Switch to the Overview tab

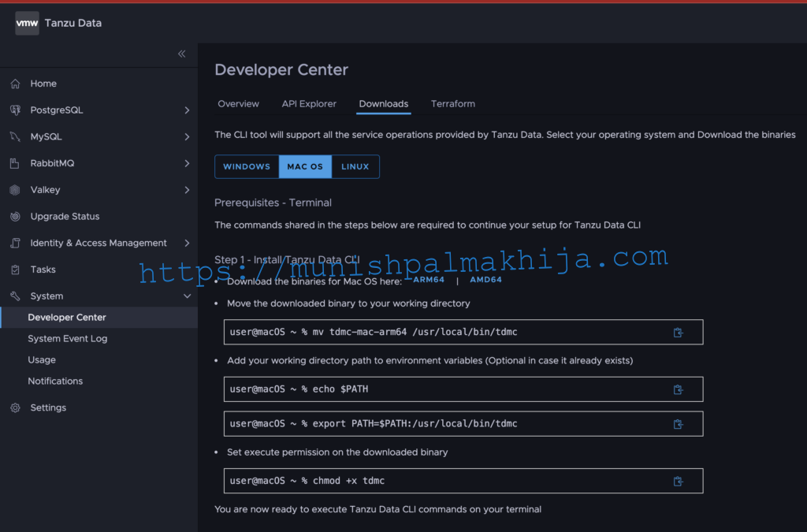pos(238,104)
